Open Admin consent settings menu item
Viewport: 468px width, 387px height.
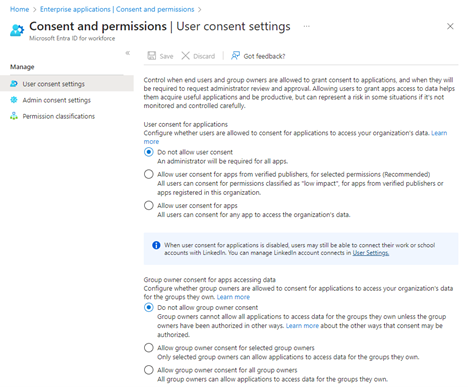pos(57,100)
